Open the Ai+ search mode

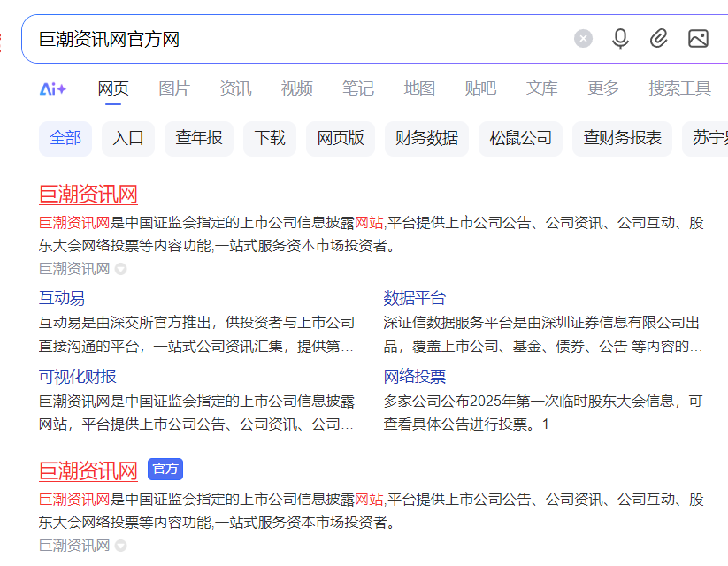pos(52,88)
